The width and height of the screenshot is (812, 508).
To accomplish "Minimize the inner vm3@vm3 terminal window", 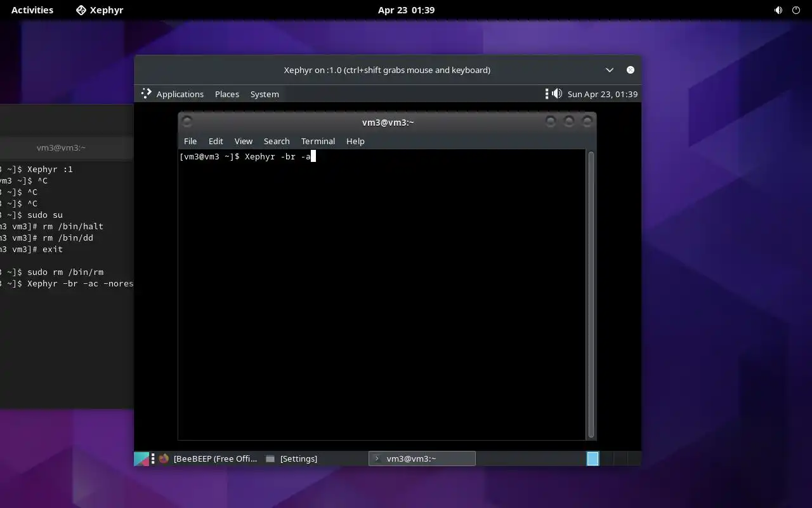I will coord(551,121).
